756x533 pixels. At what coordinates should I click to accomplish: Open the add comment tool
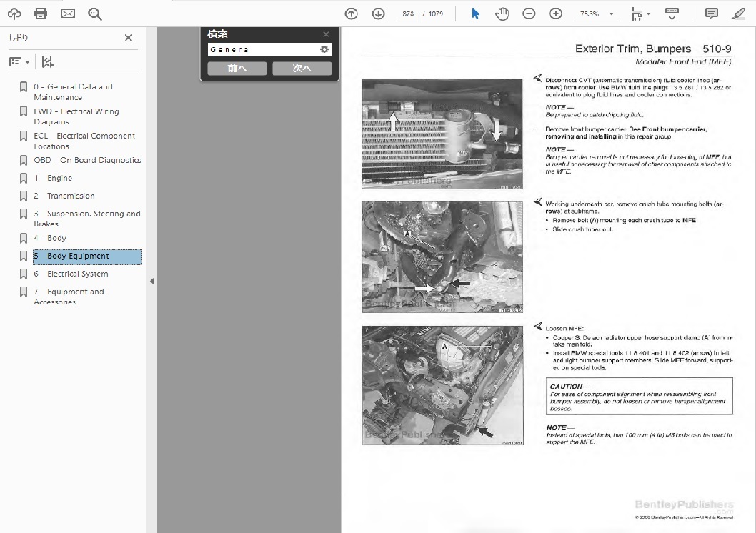pyautogui.click(x=711, y=14)
